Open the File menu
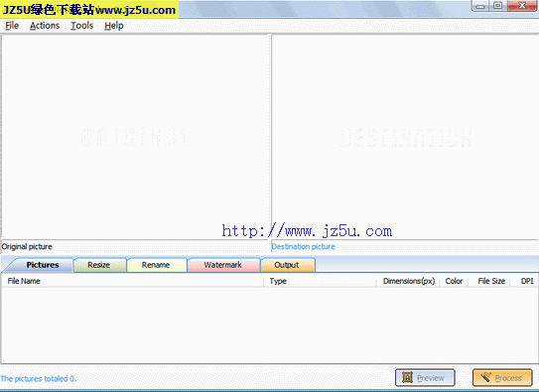This screenshot has width=539, height=392. click(12, 26)
